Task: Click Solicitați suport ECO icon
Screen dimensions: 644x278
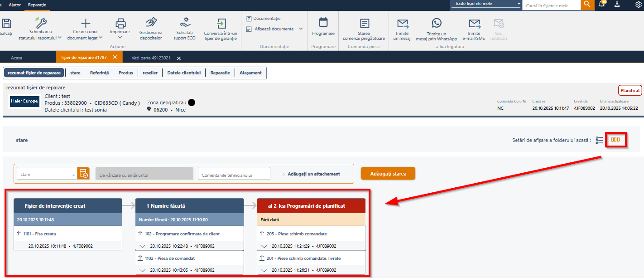Action: [185, 23]
